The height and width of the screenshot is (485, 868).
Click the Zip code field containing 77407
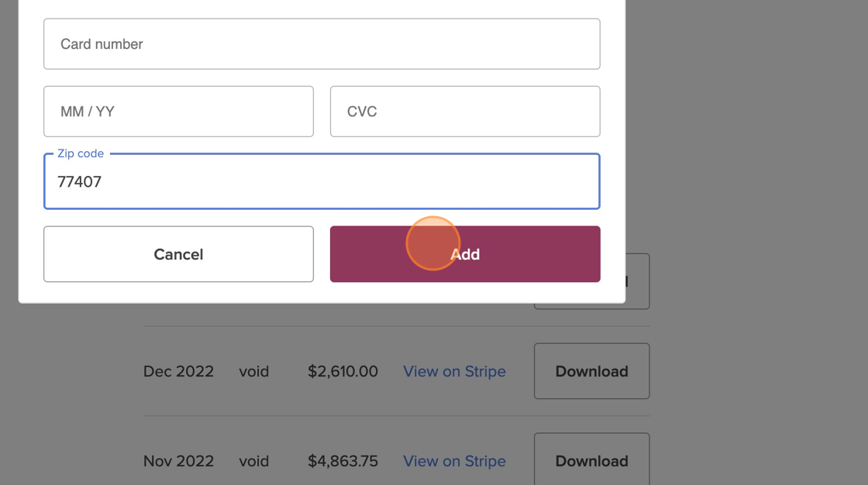tap(322, 182)
